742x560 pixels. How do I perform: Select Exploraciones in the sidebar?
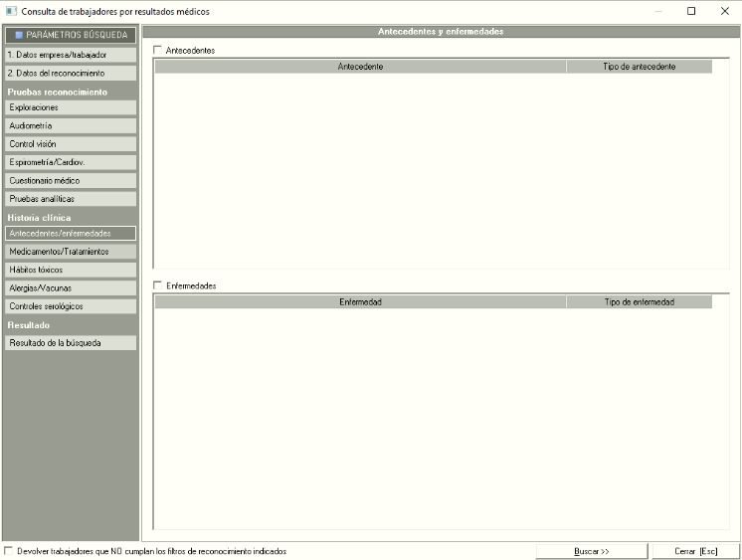pyautogui.click(x=70, y=107)
